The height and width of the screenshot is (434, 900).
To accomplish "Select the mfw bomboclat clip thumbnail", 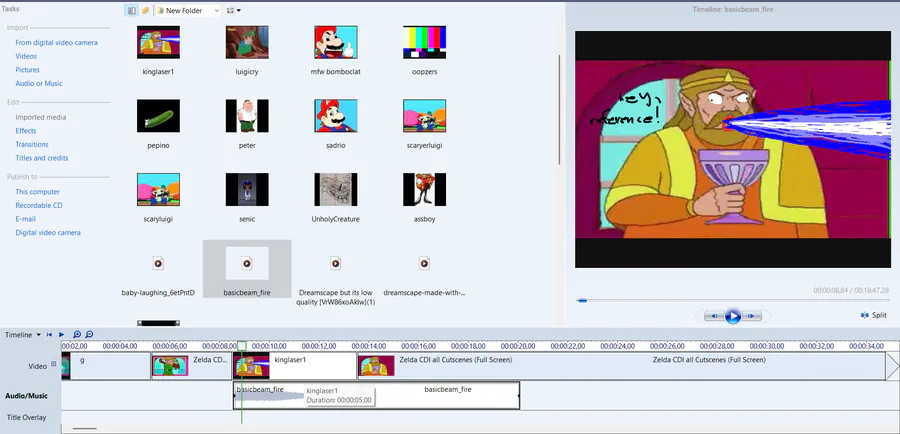I will click(x=336, y=42).
